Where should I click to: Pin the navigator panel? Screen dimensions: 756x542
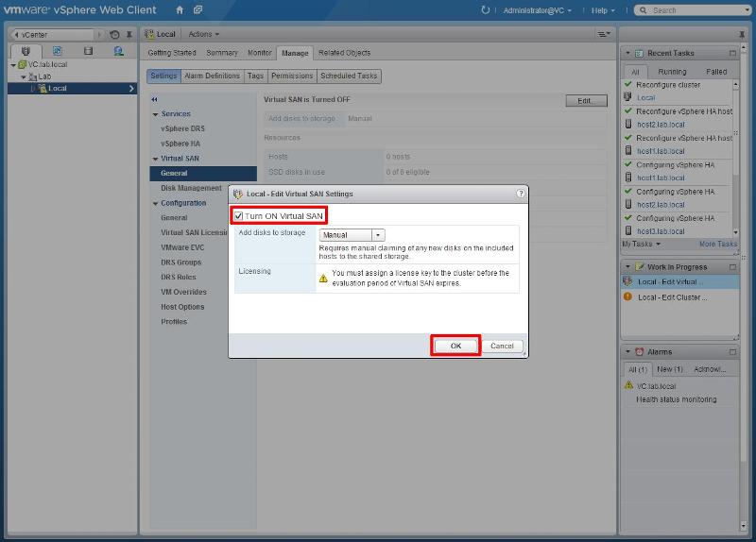pyautogui.click(x=129, y=35)
